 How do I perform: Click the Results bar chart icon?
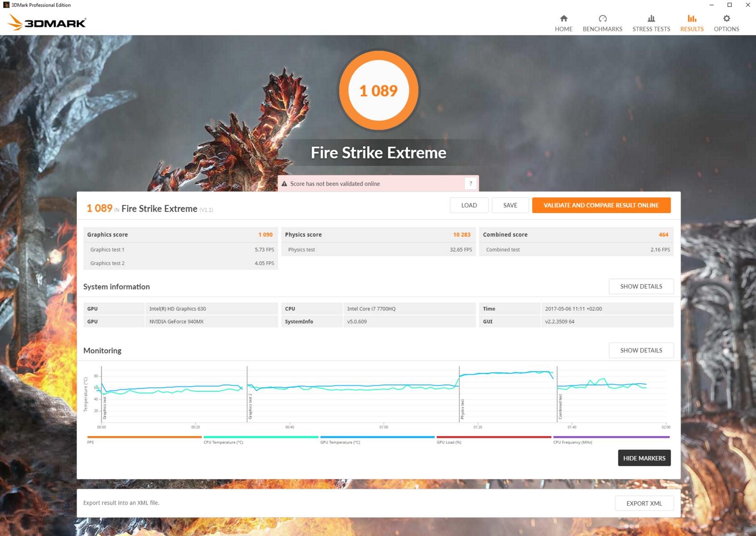692,19
